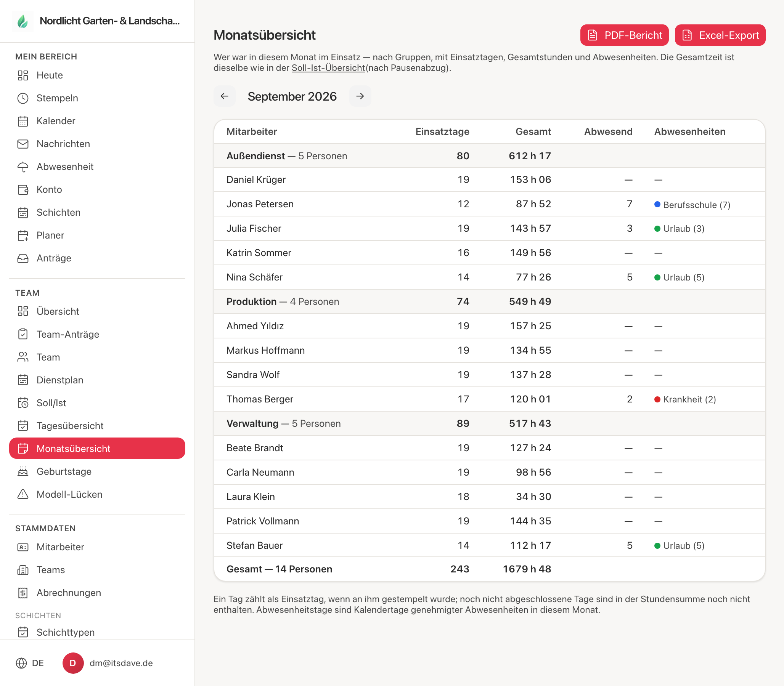Click the Verwaltung group header

click(x=490, y=423)
